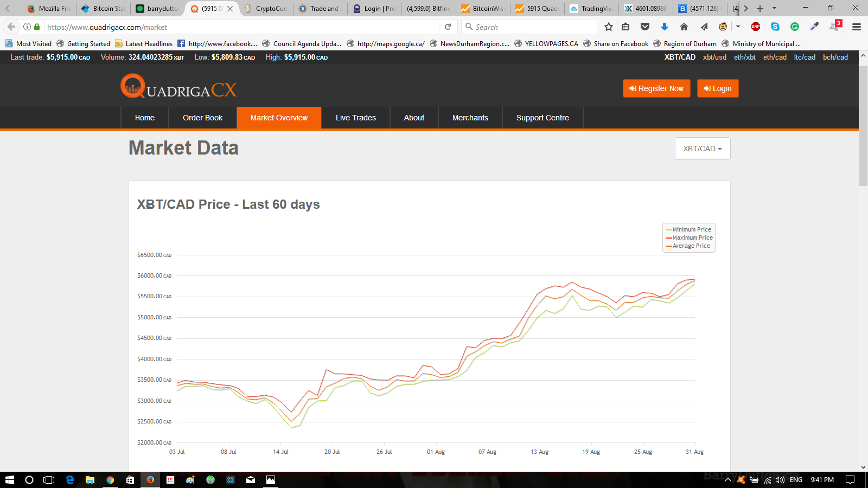The height and width of the screenshot is (488, 868).
Task: Open the Windows Start menu
Action: point(9,479)
